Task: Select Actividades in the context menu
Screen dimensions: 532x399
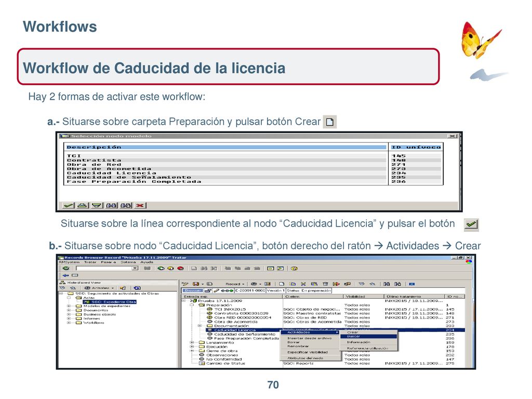Action: click(310, 332)
